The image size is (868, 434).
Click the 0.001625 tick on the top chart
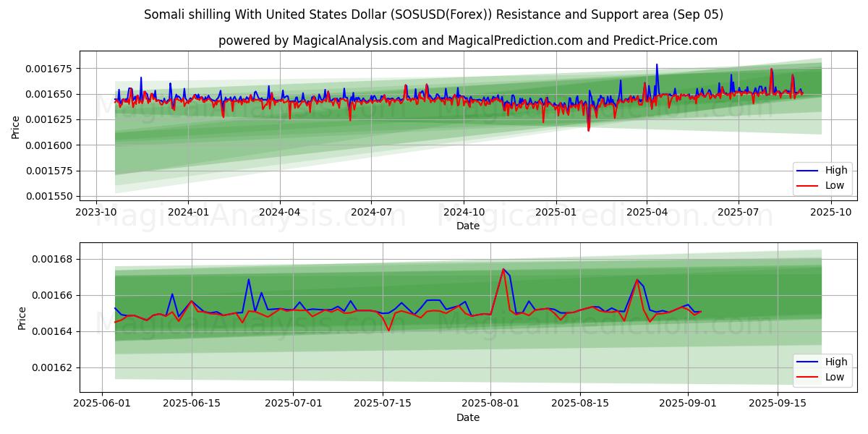[x=48, y=119]
